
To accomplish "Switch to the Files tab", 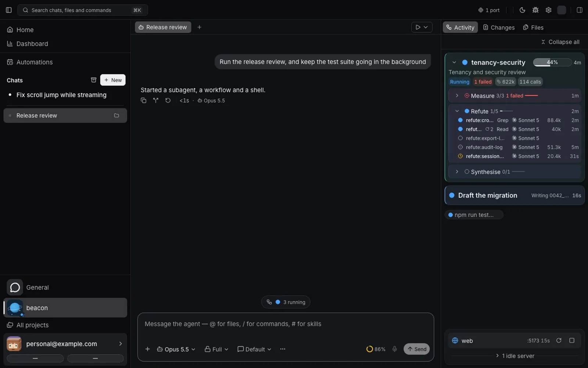I will coord(533,28).
